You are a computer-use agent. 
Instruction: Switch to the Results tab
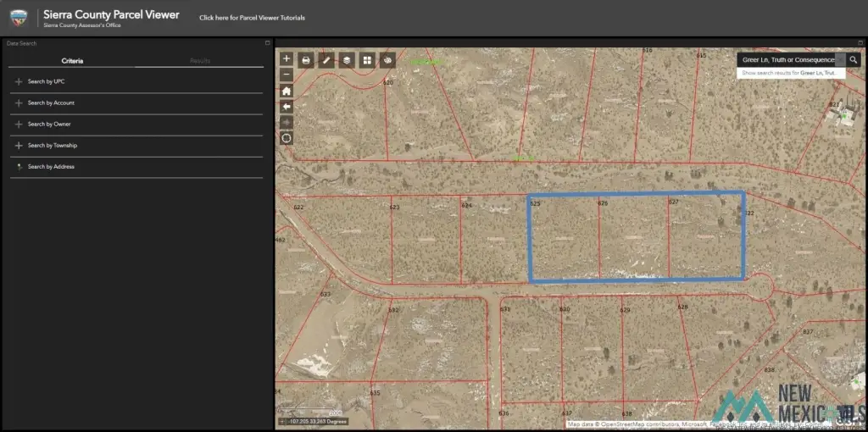point(200,61)
